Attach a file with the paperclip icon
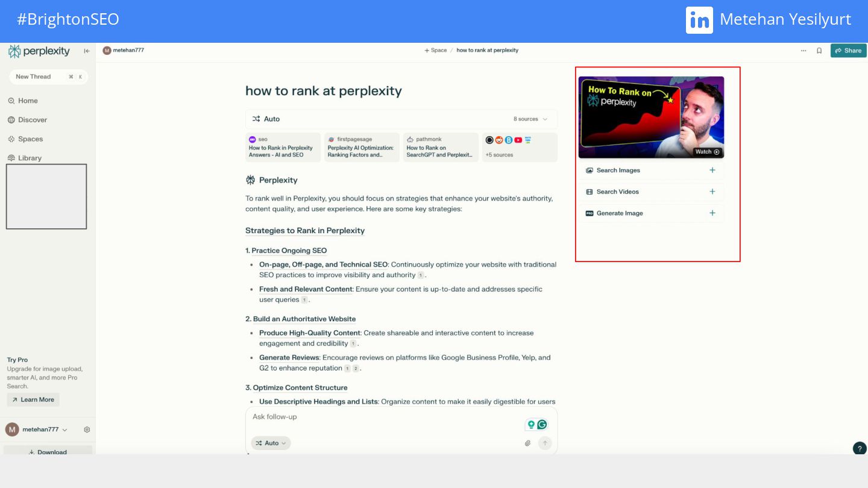 [527, 443]
